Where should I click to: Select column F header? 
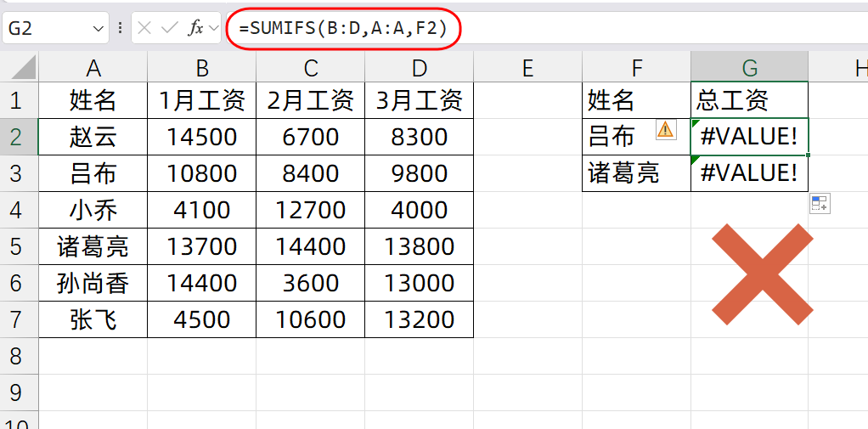pyautogui.click(x=637, y=67)
